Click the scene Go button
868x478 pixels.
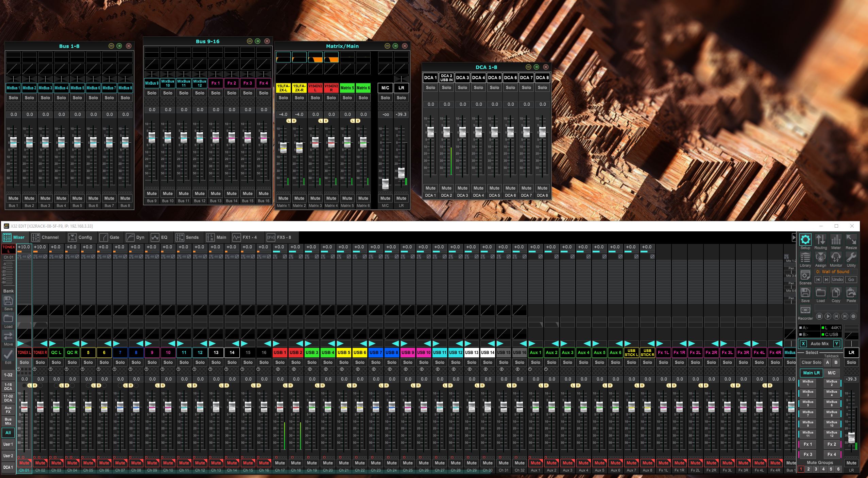pos(851,280)
